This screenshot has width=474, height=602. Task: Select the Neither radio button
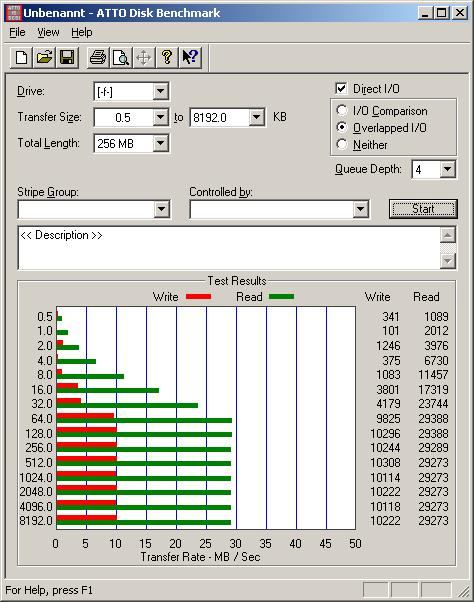(342, 144)
